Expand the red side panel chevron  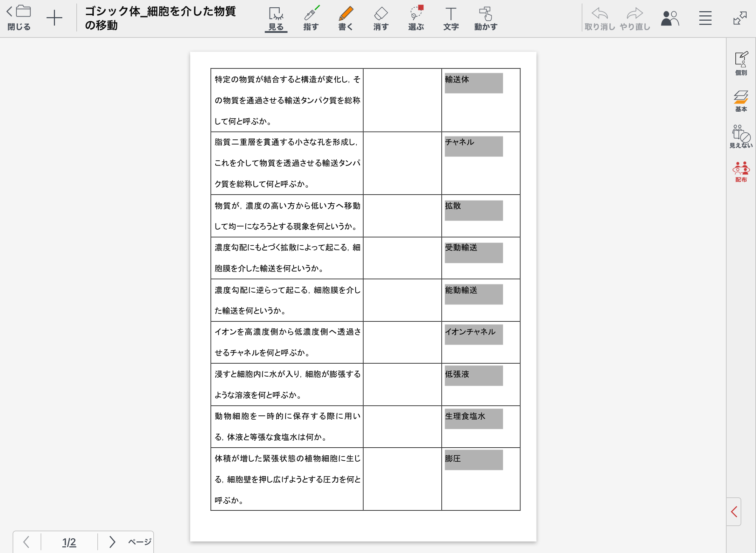(x=734, y=512)
